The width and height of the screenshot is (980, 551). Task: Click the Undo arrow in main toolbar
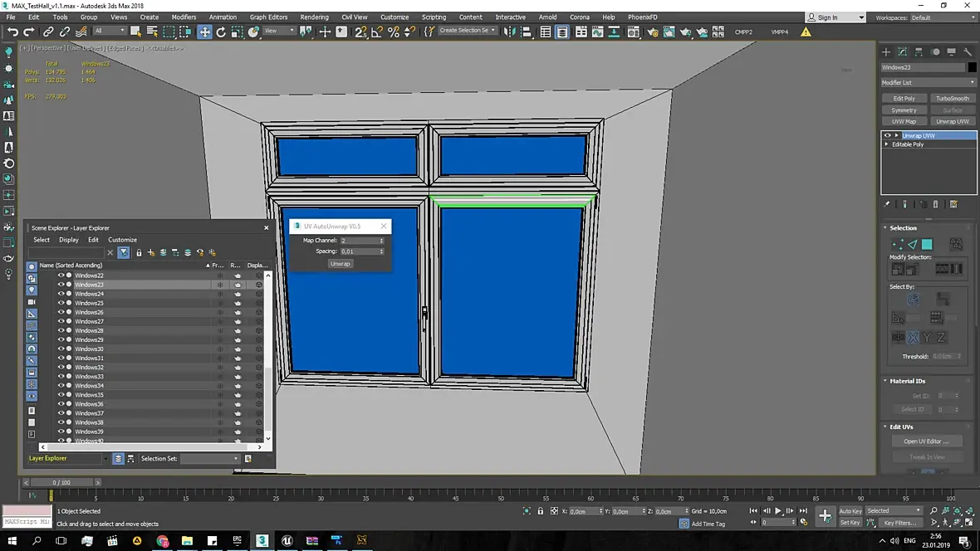12,32
